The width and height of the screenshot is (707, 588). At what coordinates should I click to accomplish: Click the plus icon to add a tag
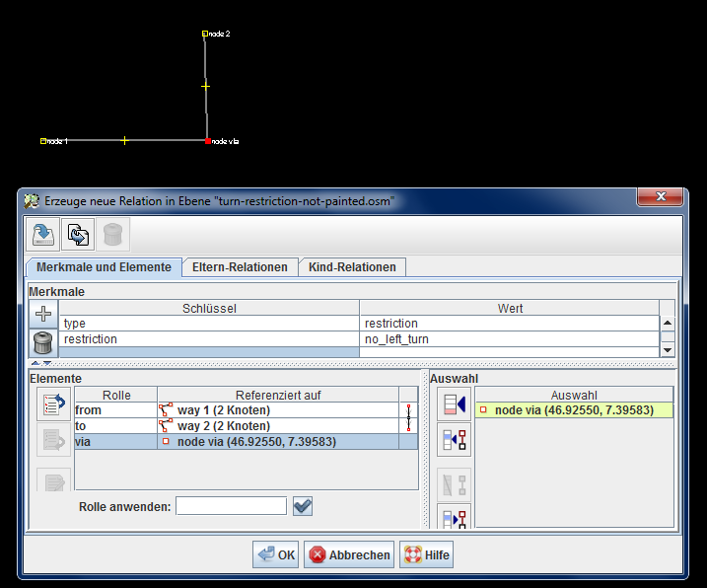43,314
